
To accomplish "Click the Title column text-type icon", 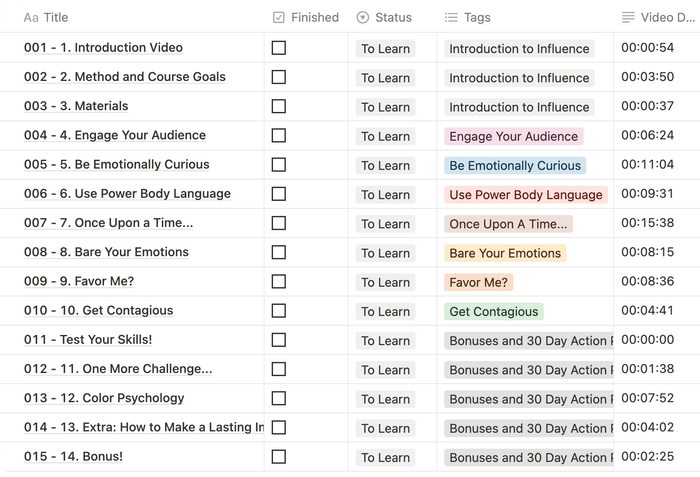I will (x=31, y=17).
